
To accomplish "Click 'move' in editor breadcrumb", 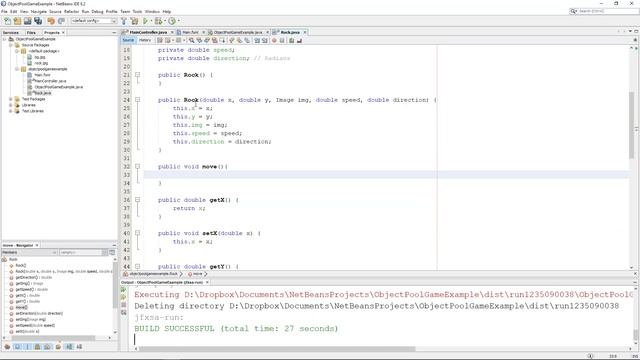I will click(198, 274).
